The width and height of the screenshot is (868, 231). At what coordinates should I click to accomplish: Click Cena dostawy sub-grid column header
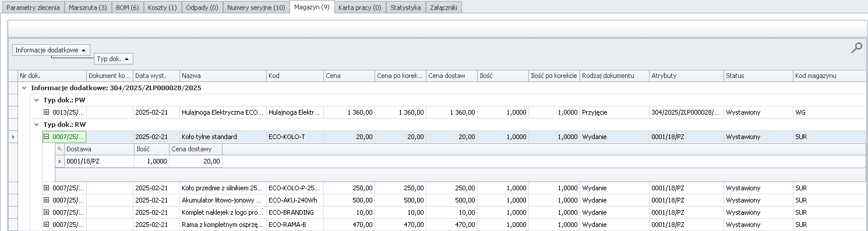tap(196, 149)
